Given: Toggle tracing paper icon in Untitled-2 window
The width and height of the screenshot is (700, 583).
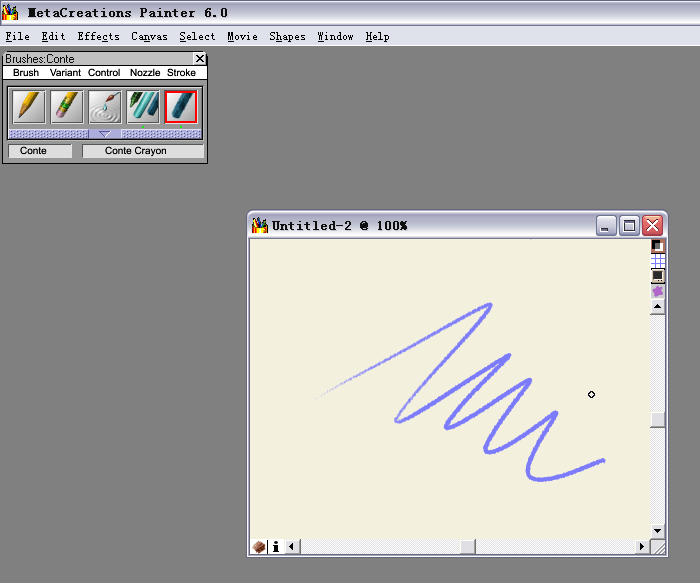Looking at the screenshot, I should click(658, 246).
